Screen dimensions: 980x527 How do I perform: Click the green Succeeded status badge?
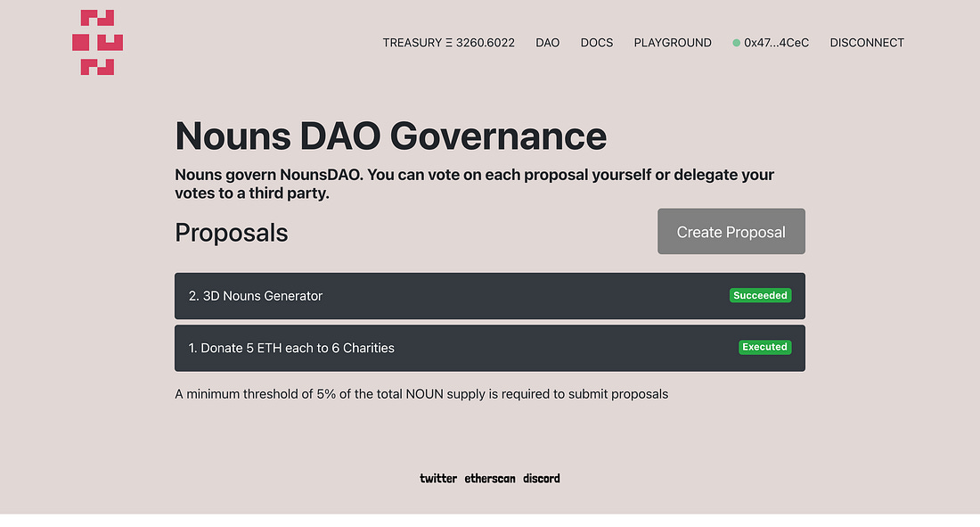pos(760,295)
